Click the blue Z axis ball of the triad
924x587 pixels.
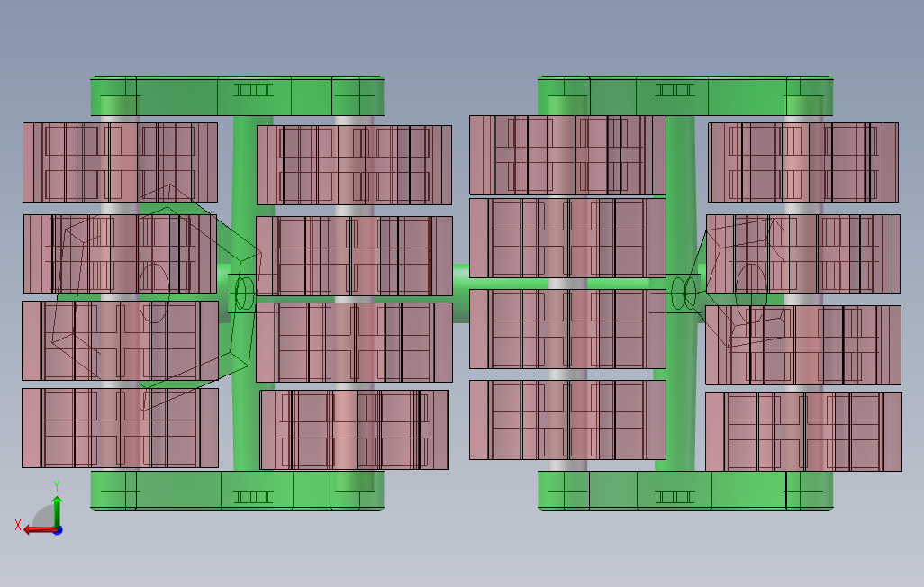tap(59, 530)
